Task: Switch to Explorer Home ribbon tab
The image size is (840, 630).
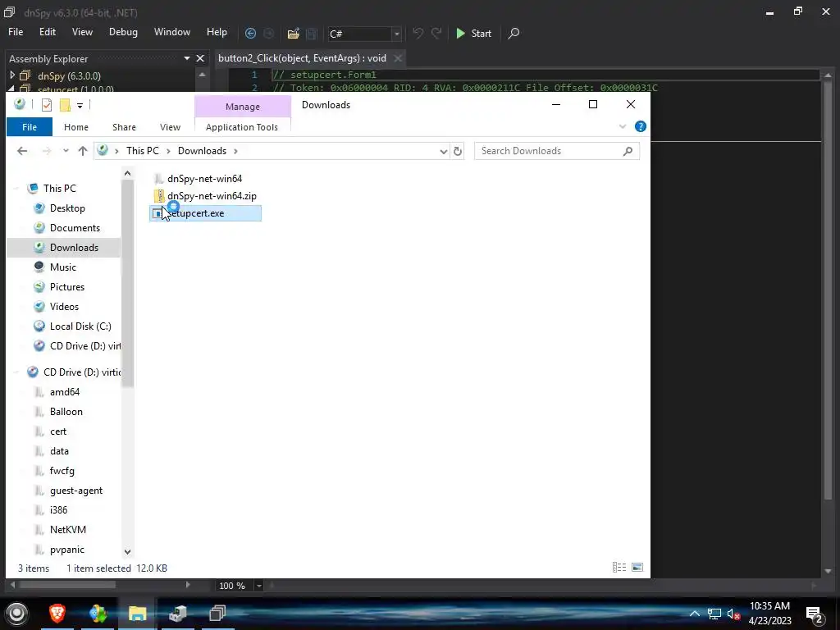Action: pyautogui.click(x=76, y=127)
